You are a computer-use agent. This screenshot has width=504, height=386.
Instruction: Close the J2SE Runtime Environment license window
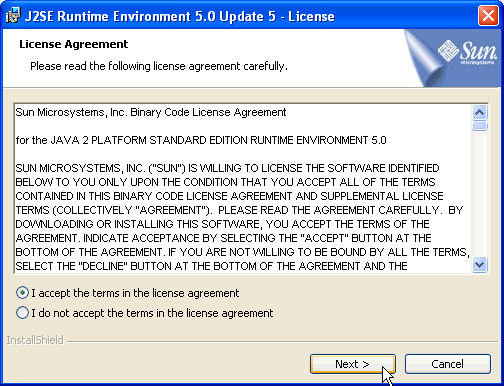coord(488,16)
